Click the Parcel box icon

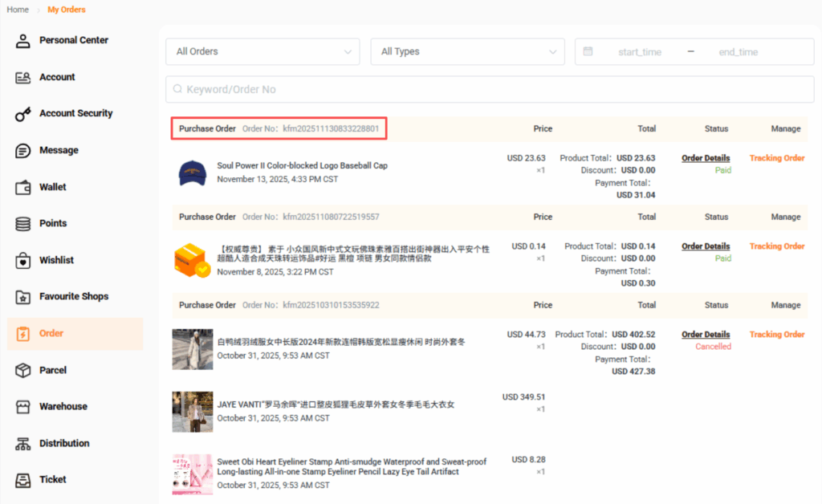(24, 370)
